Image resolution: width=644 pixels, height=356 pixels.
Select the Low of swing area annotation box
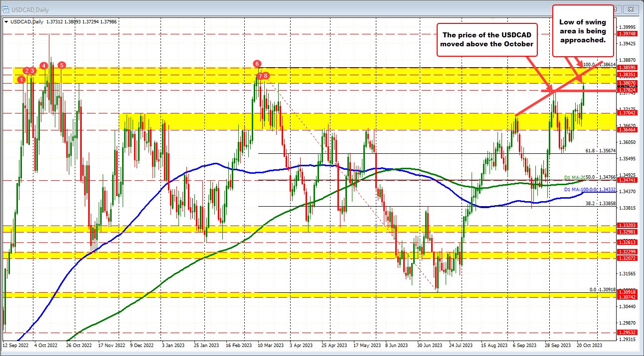(x=583, y=31)
